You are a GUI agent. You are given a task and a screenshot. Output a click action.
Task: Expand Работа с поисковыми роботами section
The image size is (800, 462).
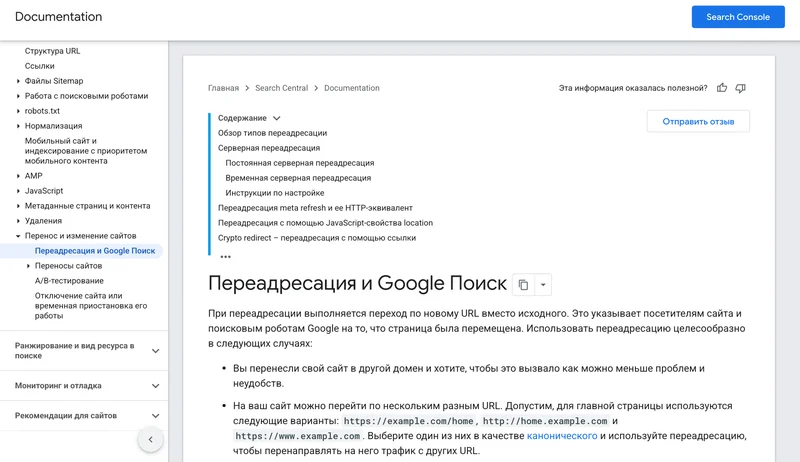(x=18, y=96)
